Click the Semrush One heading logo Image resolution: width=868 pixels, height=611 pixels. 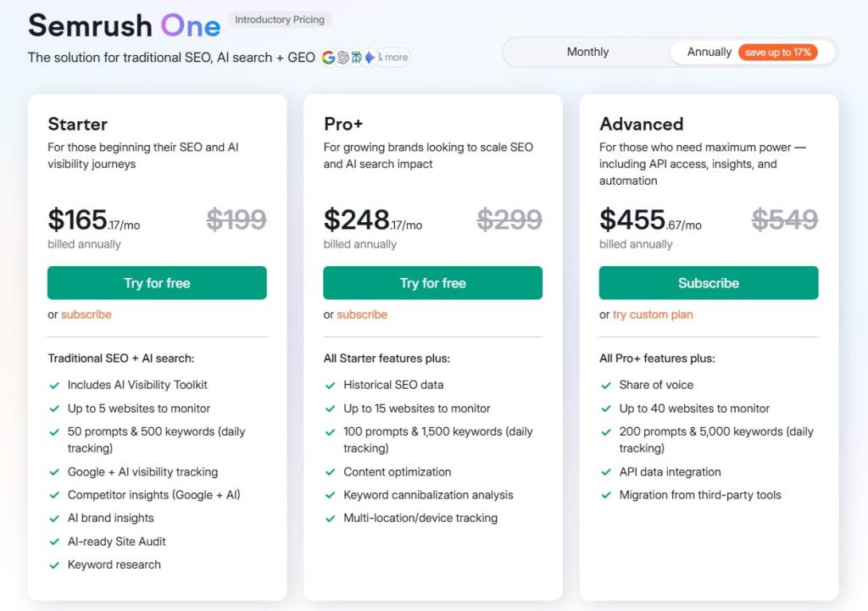(124, 25)
